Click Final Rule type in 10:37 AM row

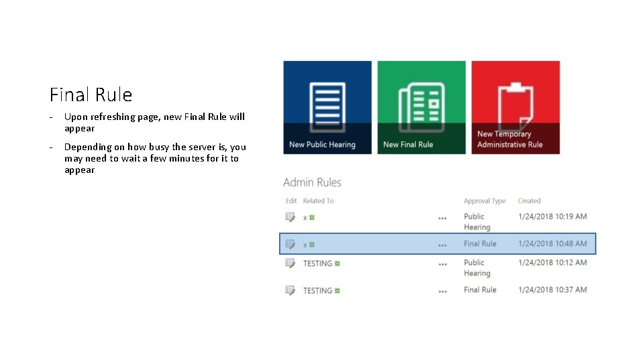(x=480, y=290)
